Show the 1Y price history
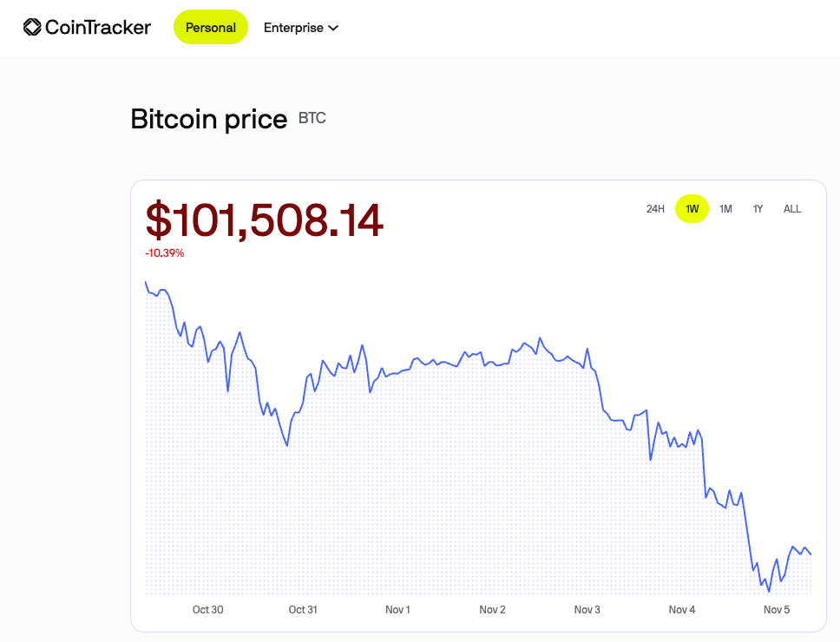The height and width of the screenshot is (642, 840). pyautogui.click(x=758, y=209)
